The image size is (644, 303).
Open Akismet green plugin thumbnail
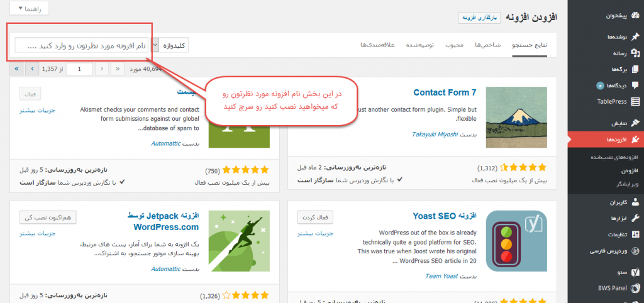(239, 135)
